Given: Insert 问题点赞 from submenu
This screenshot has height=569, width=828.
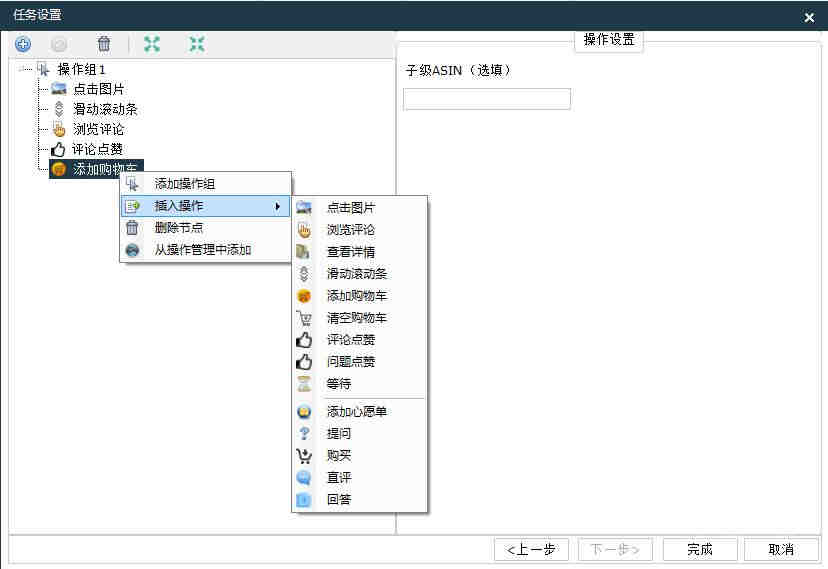Looking at the screenshot, I should click(x=359, y=362).
